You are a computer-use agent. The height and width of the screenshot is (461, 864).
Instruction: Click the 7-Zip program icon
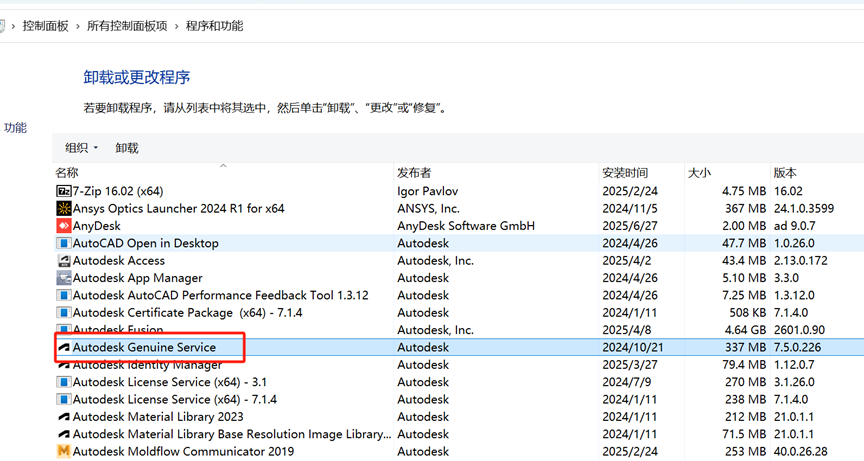[64, 191]
